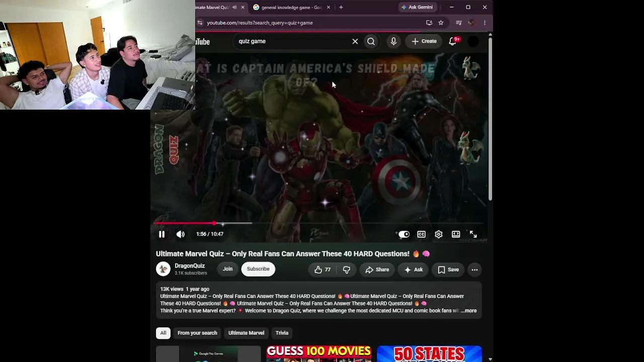
Task: Bookmark this page with the star
Action: tap(441, 23)
